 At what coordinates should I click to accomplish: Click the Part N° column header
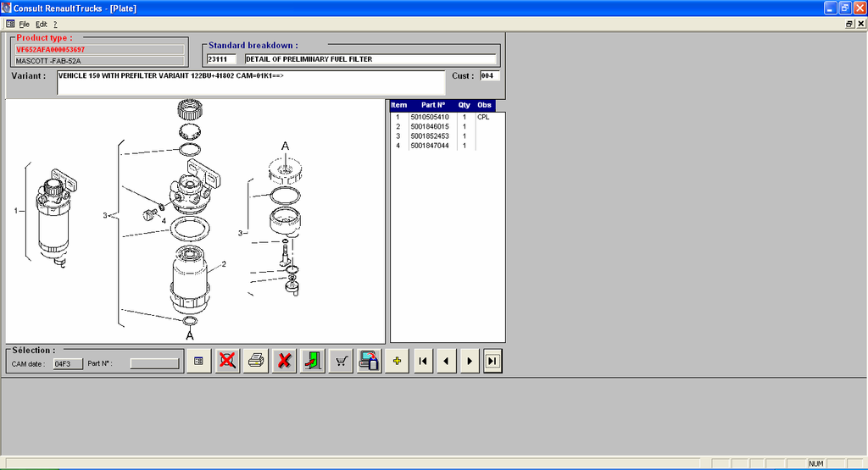[x=433, y=105]
